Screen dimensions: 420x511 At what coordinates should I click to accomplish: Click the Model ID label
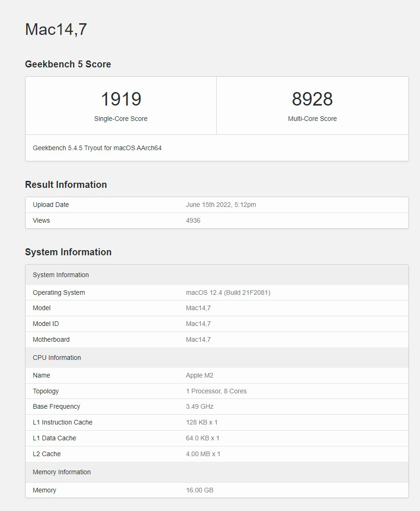click(x=46, y=324)
